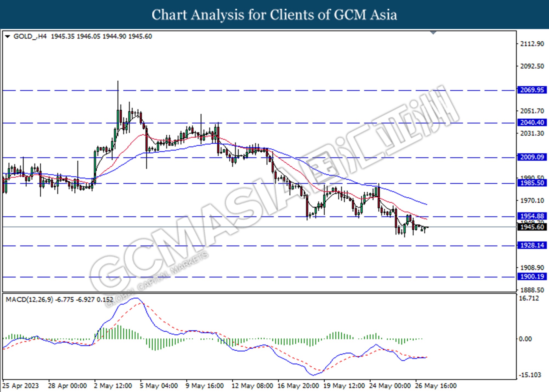Screen dimensions: 549x392
Task: Click the 1908.90 price scale value
Action: click(532, 268)
